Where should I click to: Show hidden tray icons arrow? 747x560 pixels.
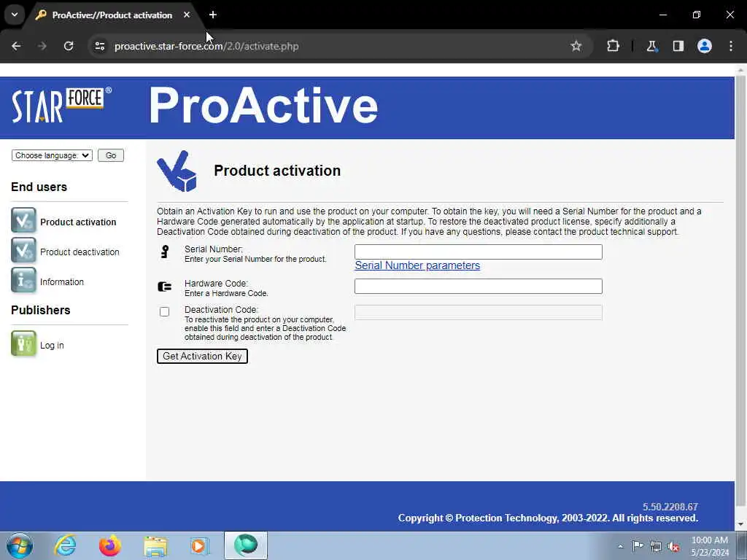point(620,547)
